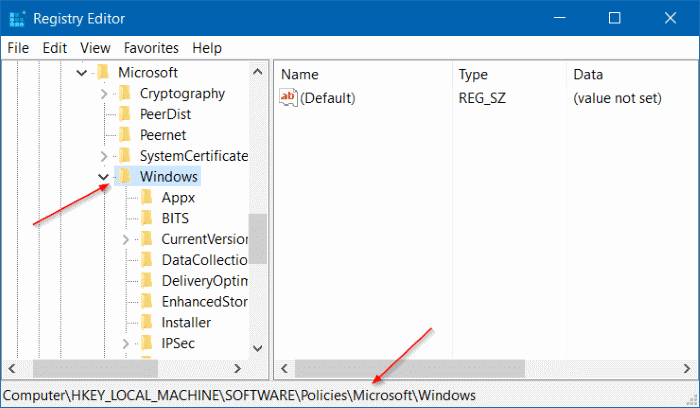Select the IPSec key label
Image resolution: width=700 pixels, height=408 pixels.
point(178,343)
